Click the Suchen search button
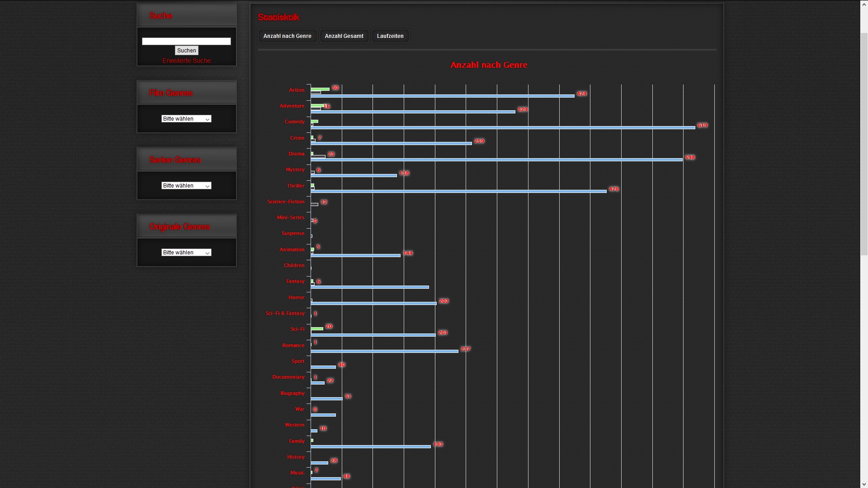 click(x=186, y=51)
